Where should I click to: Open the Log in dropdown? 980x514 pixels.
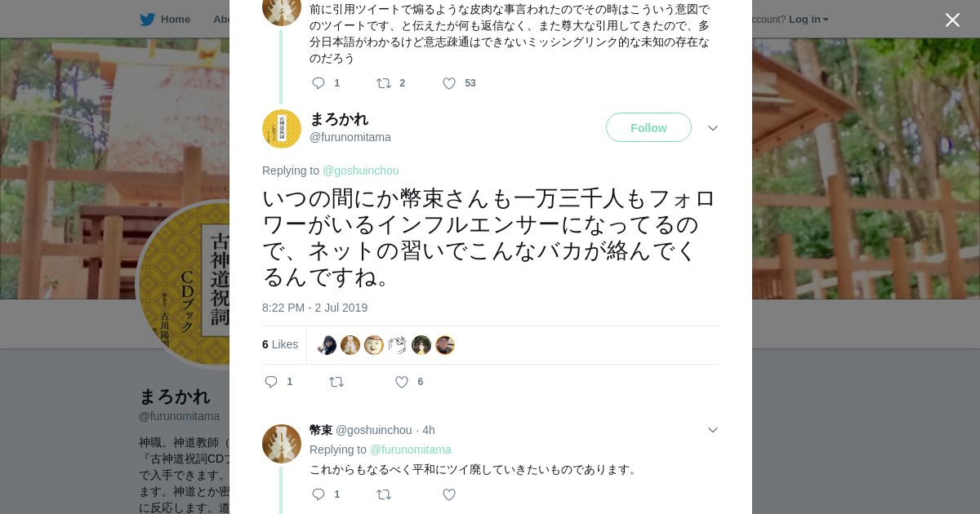pyautogui.click(x=808, y=20)
